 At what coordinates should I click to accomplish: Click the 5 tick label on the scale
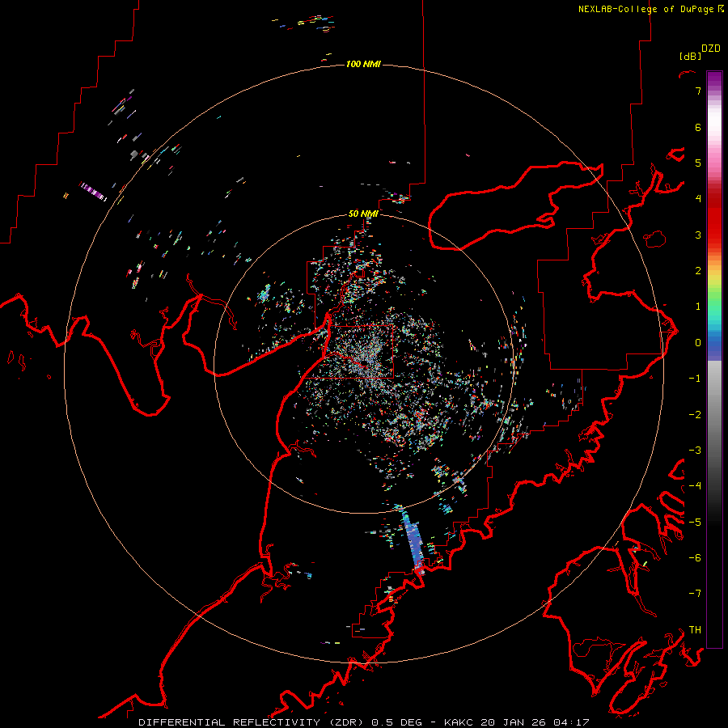click(698, 163)
